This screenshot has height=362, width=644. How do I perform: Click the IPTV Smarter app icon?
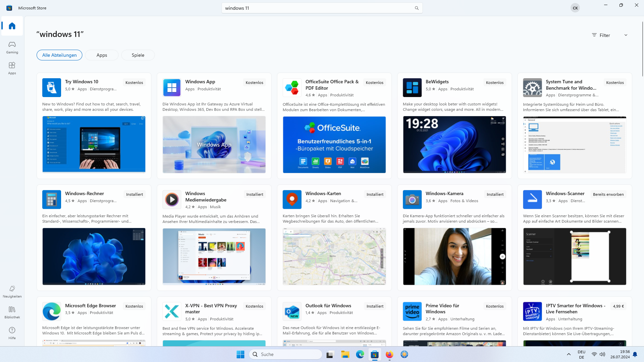(532, 311)
